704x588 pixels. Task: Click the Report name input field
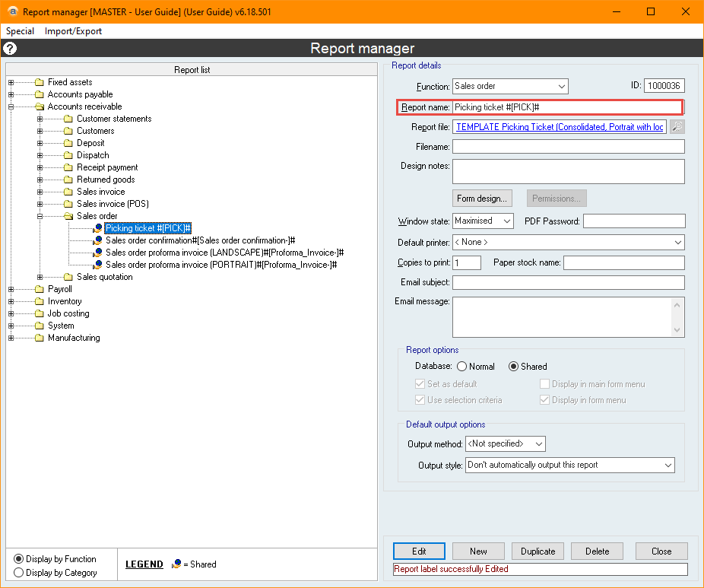(x=567, y=107)
